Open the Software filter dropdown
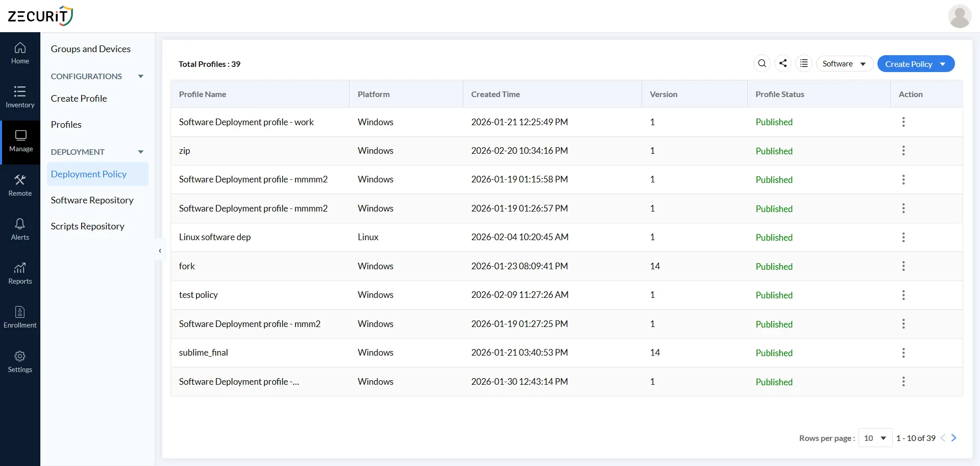 pyautogui.click(x=844, y=63)
